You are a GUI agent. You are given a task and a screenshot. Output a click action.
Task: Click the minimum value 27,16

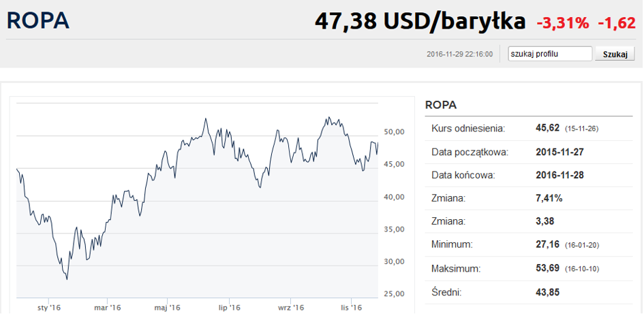click(547, 244)
